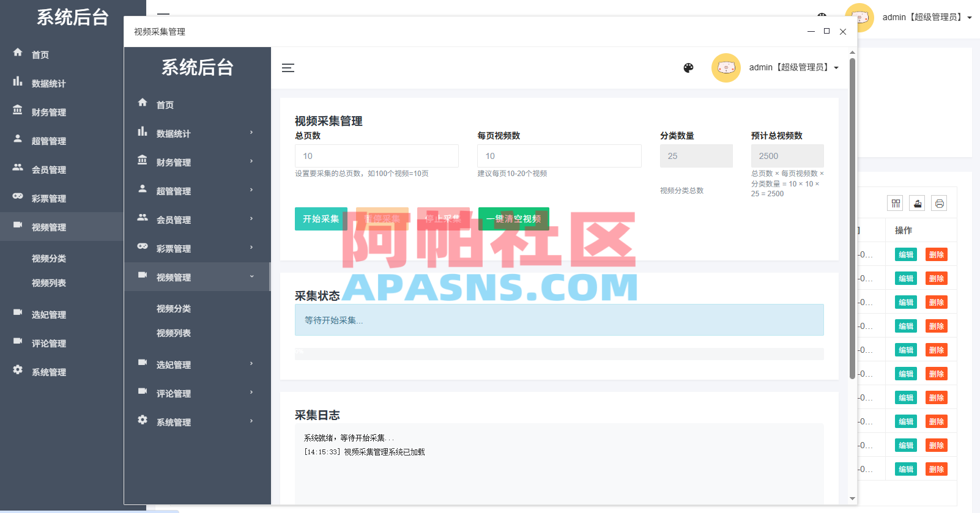Image resolution: width=980 pixels, height=513 pixels.
Task: Click 视频管理 in the background sidebar
Action: pos(49,227)
